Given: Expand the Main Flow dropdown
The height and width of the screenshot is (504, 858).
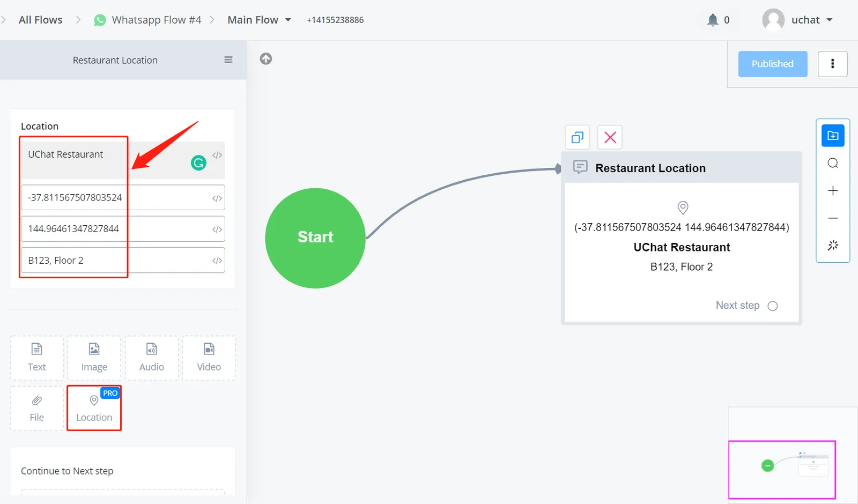Looking at the screenshot, I should click(259, 20).
